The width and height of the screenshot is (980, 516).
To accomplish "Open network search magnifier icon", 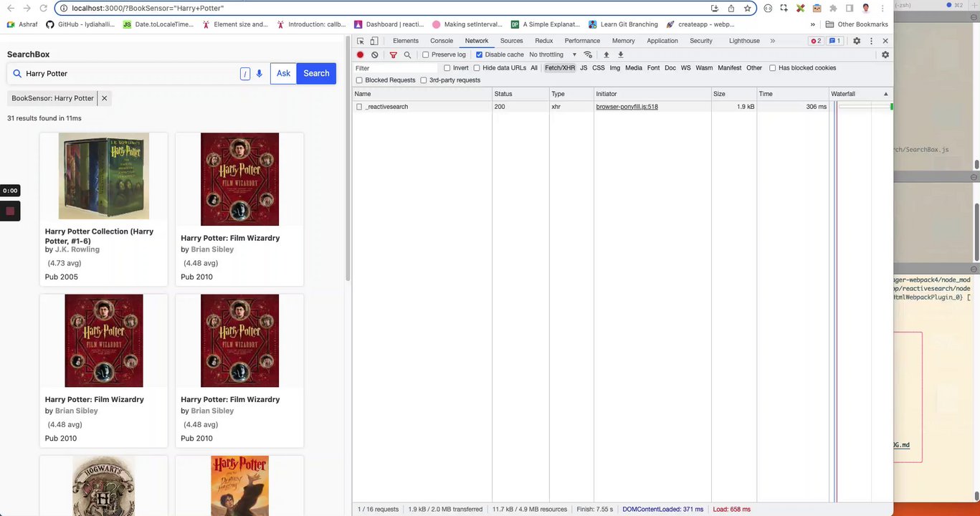I will pyautogui.click(x=407, y=54).
